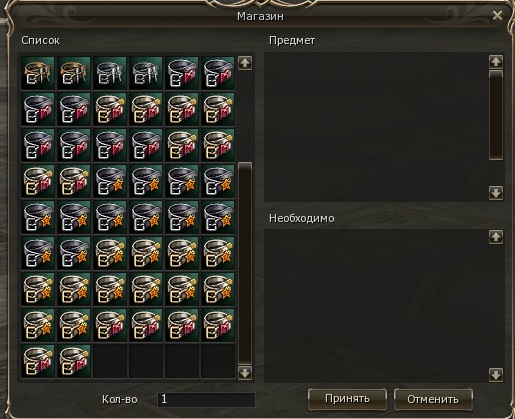515x419 pixels.
Task: Click the item list scroll down arrow
Action: pyautogui.click(x=245, y=372)
